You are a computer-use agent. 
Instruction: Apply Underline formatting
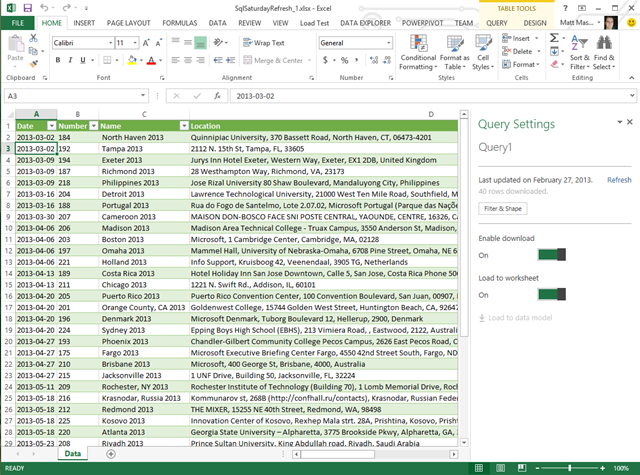pos(83,60)
